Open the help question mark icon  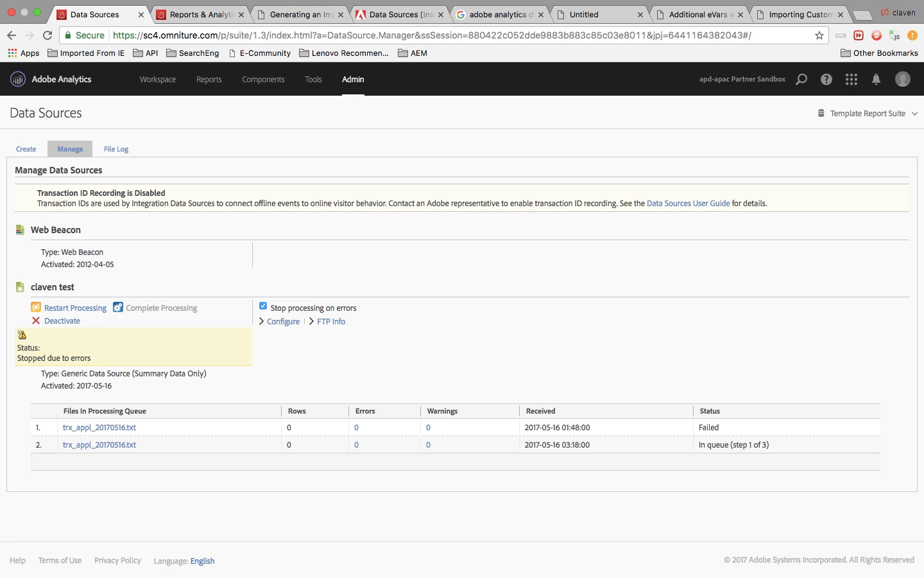click(826, 79)
